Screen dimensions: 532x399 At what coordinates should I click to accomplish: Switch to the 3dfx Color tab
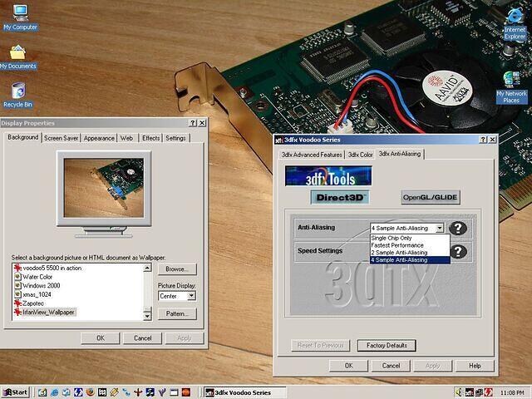pos(360,155)
